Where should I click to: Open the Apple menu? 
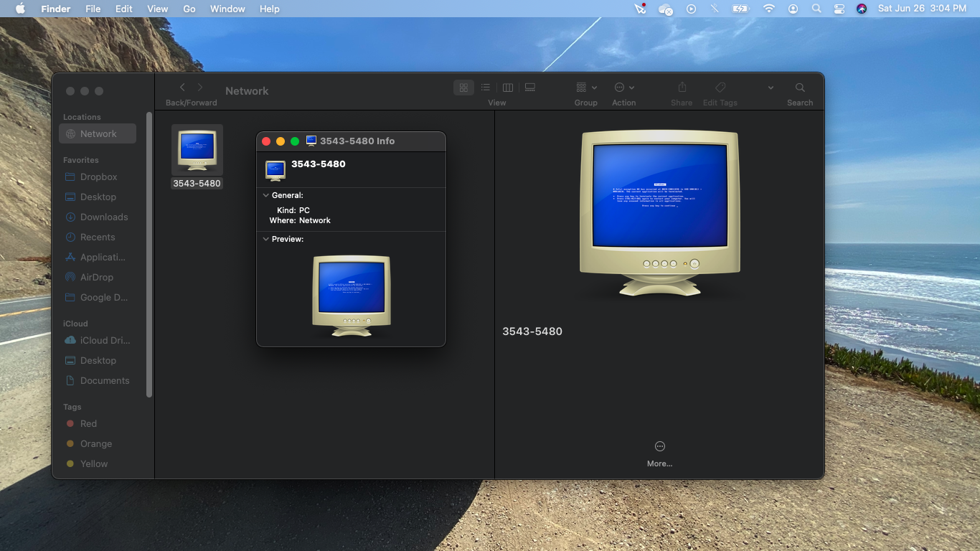tap(20, 9)
